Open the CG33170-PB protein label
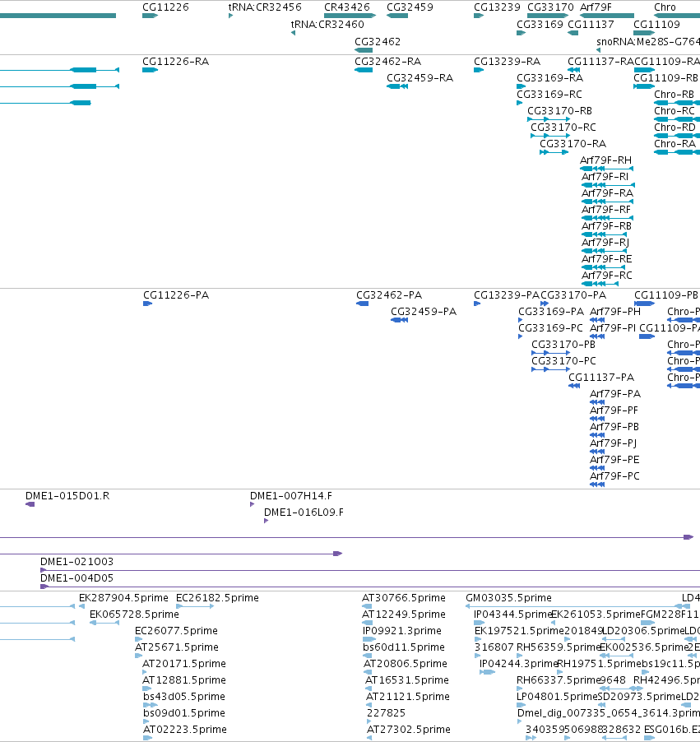 pos(563,345)
